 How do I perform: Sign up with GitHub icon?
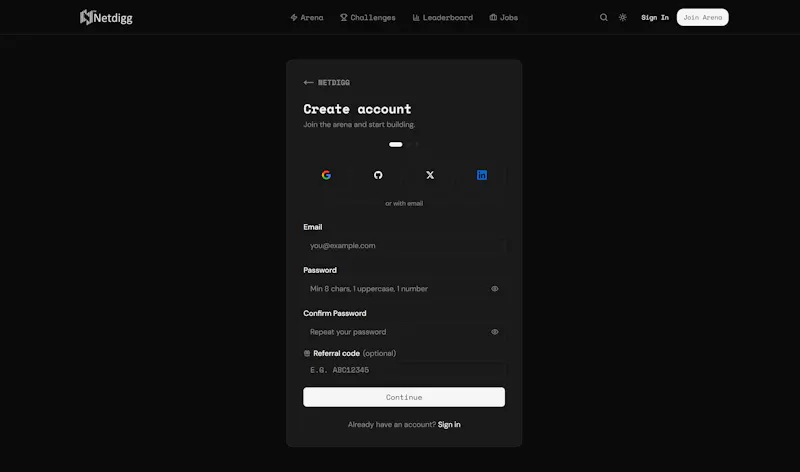(x=378, y=175)
